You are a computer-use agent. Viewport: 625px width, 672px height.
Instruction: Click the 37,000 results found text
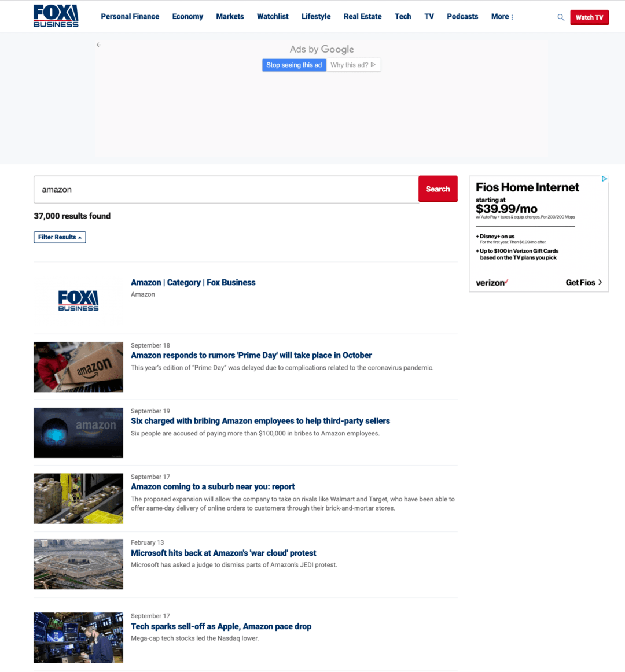pos(72,216)
